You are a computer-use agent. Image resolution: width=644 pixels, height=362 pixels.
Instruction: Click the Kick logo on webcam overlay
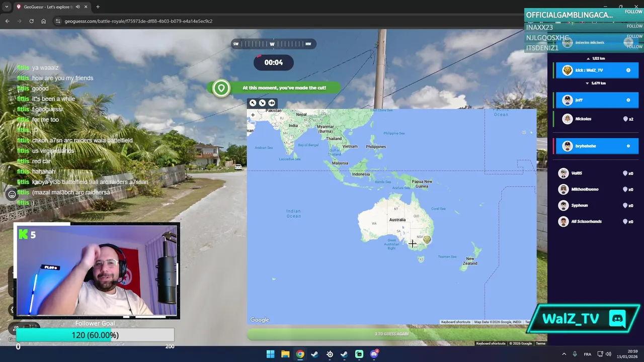click(23, 234)
